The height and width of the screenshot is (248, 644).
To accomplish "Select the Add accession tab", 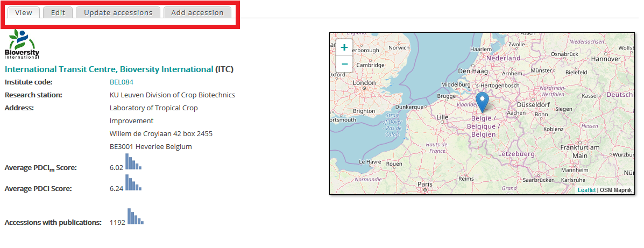I will 197,13.
